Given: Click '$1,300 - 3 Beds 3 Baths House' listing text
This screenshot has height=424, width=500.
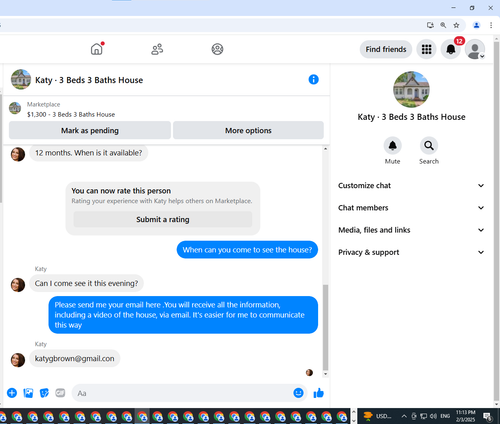Looking at the screenshot, I should point(71,115).
